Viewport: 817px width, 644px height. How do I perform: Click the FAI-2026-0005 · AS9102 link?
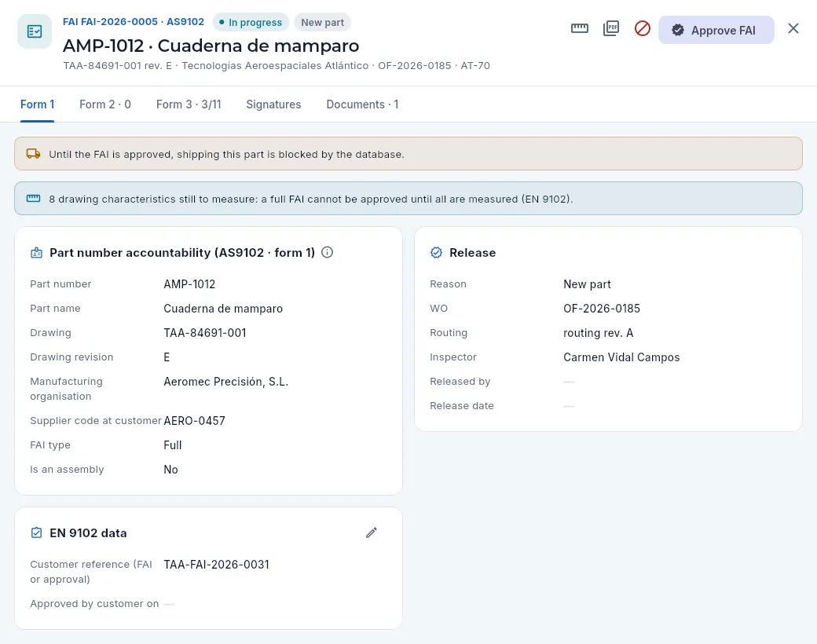click(134, 22)
